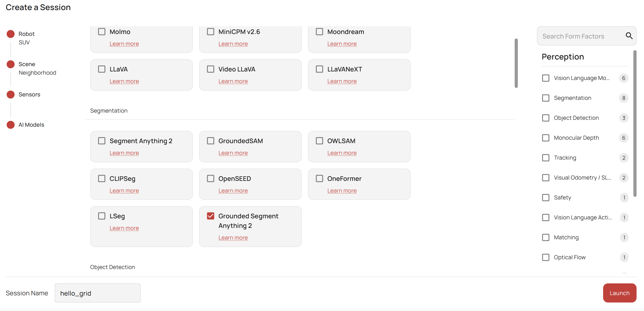Click the AI Models step indicator circle
Viewport: 644px width, 311px height.
point(11,125)
